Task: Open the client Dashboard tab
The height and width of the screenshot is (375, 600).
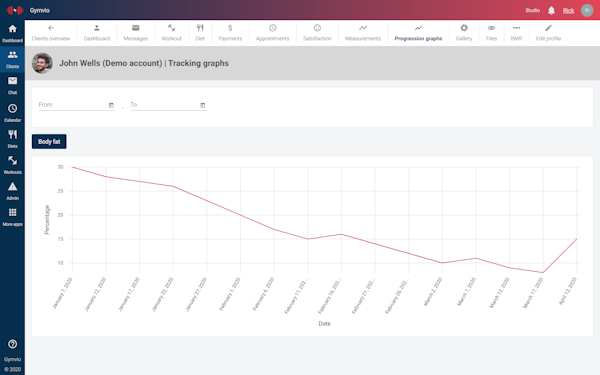Action: click(x=96, y=33)
